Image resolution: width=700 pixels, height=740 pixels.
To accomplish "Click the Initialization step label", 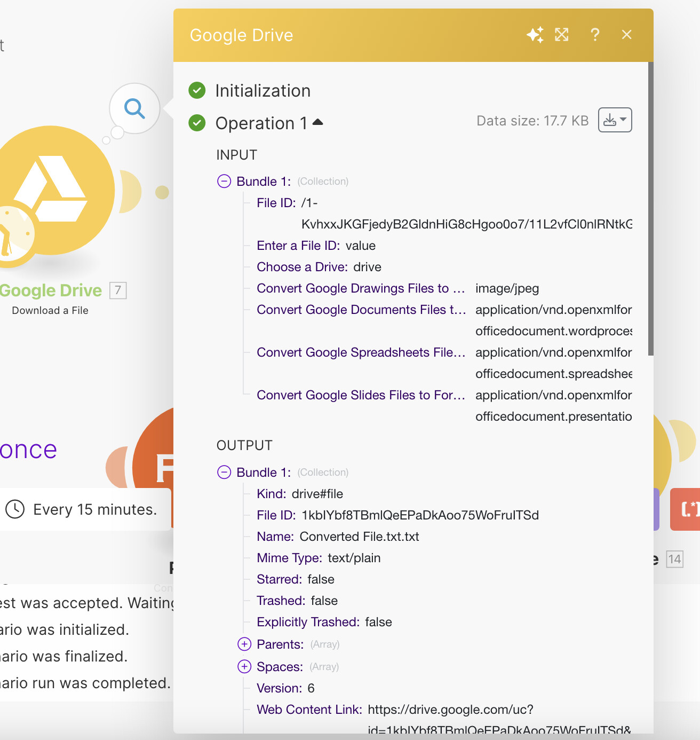I will pyautogui.click(x=263, y=91).
